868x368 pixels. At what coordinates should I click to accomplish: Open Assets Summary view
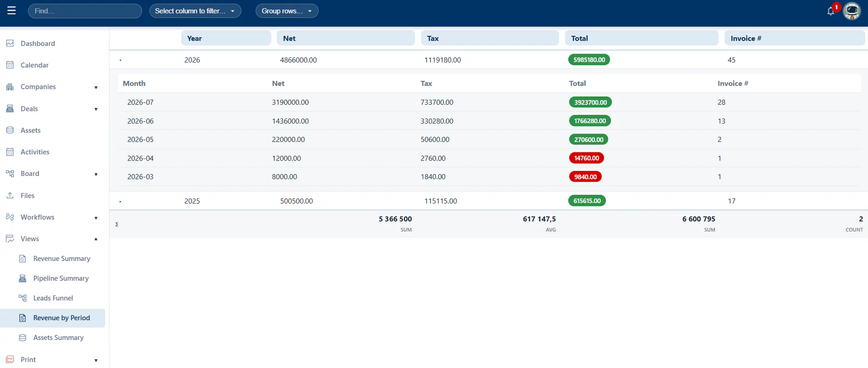point(58,337)
